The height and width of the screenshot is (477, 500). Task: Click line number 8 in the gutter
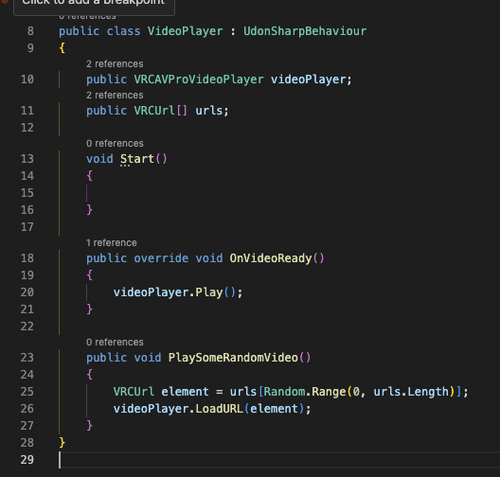[x=30, y=31]
